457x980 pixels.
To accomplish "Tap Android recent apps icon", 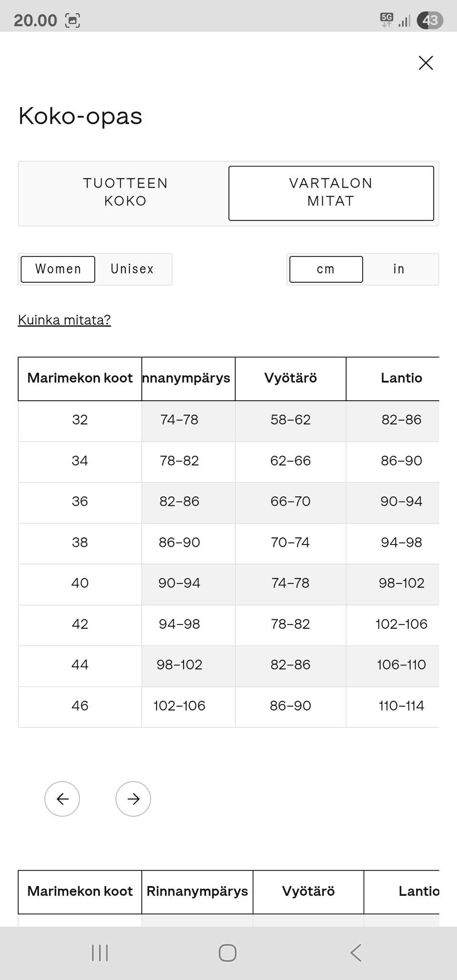I will (100, 953).
